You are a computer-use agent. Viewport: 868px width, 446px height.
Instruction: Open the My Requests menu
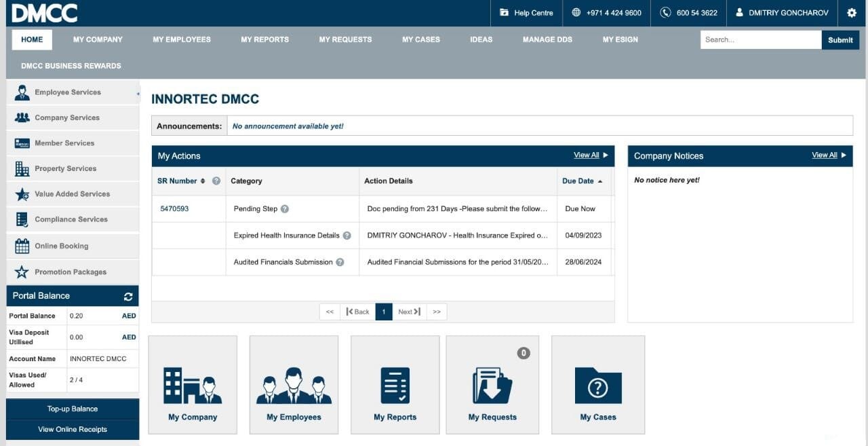345,39
